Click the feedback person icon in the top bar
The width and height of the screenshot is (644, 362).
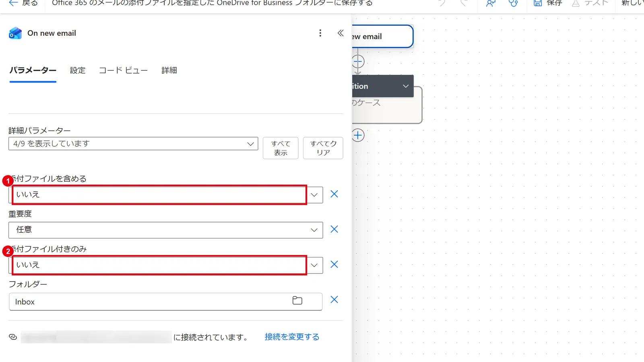coord(491,3)
